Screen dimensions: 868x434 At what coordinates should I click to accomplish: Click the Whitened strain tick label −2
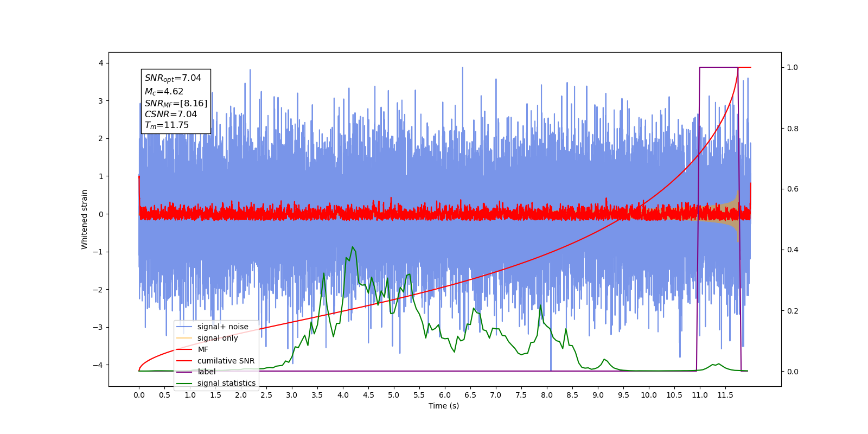coord(98,289)
